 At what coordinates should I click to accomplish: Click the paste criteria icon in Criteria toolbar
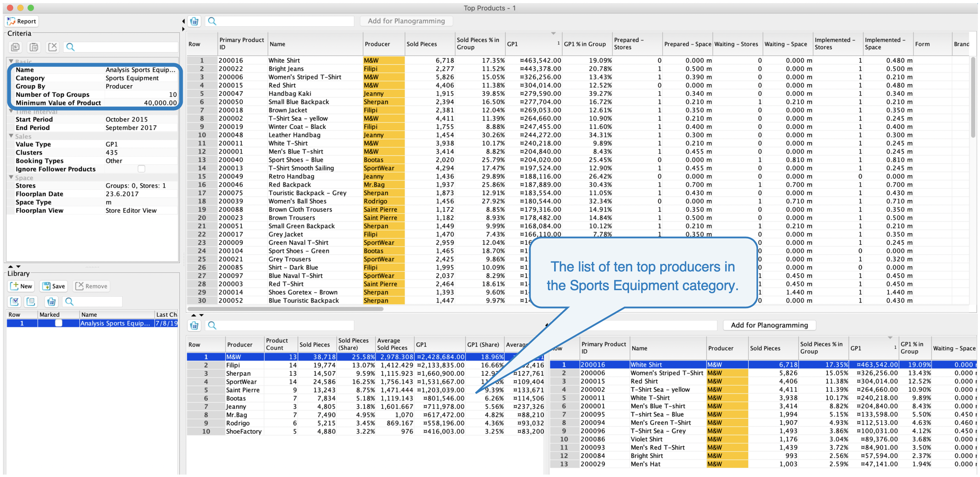click(34, 47)
